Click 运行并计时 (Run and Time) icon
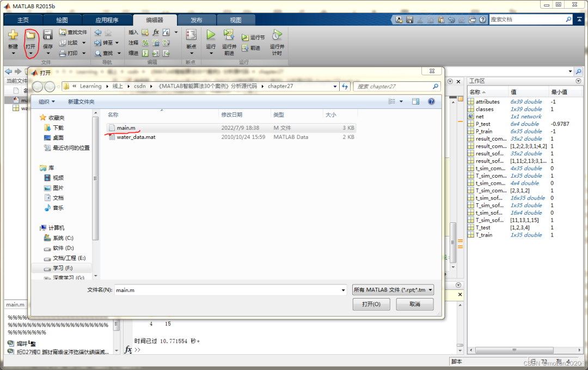 pyautogui.click(x=277, y=35)
